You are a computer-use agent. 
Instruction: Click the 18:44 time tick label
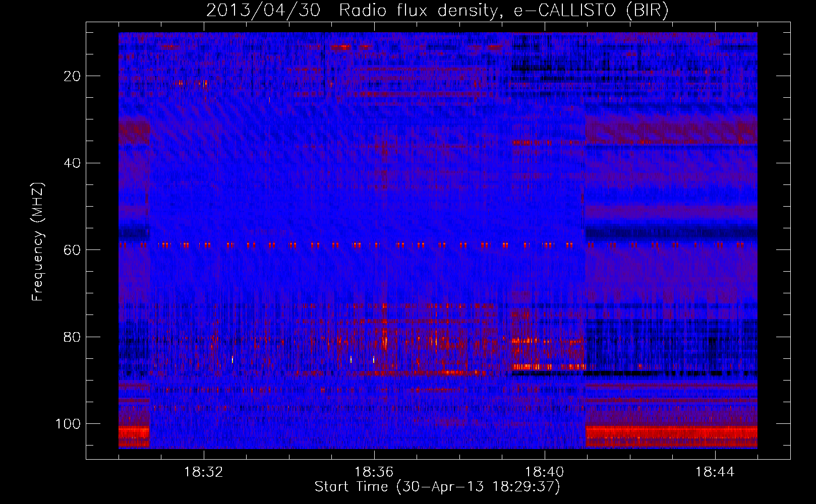click(x=715, y=472)
